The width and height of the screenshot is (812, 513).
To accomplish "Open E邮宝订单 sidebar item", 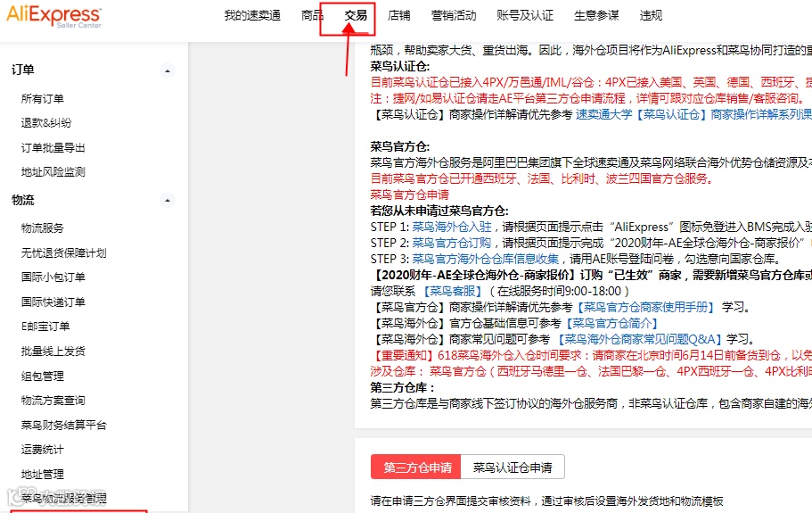I will pos(45,326).
